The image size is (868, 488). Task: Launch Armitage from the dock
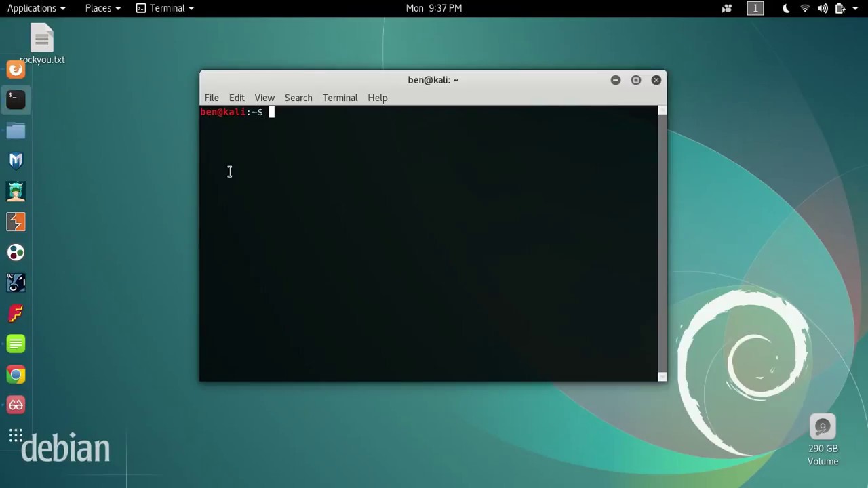[16, 191]
